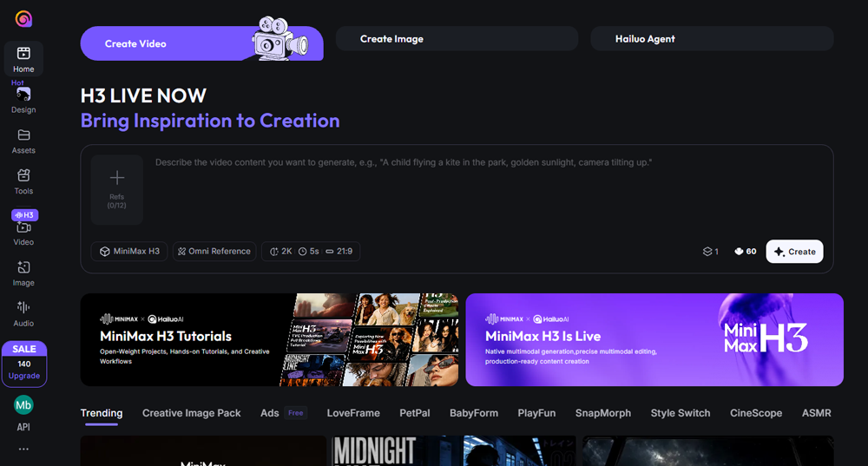Open the MiniMax H3 model selector
Viewport: 868px width, 466px height.
pos(129,252)
